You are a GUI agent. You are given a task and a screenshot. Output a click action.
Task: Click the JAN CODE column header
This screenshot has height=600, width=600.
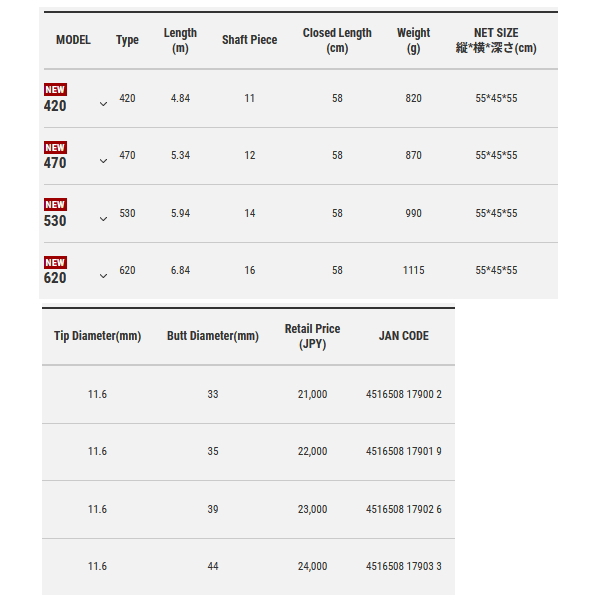[404, 336]
